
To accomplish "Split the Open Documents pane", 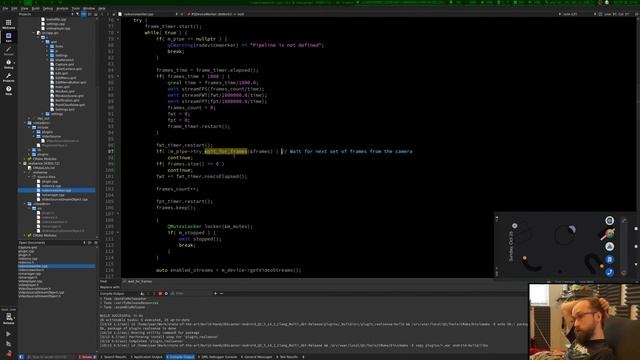I will [x=90, y=242].
